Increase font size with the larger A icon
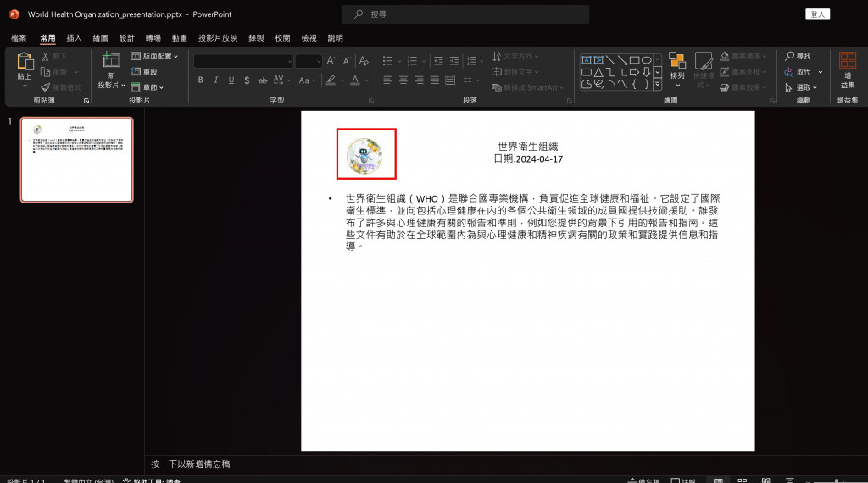The height and width of the screenshot is (483, 868). [x=331, y=61]
